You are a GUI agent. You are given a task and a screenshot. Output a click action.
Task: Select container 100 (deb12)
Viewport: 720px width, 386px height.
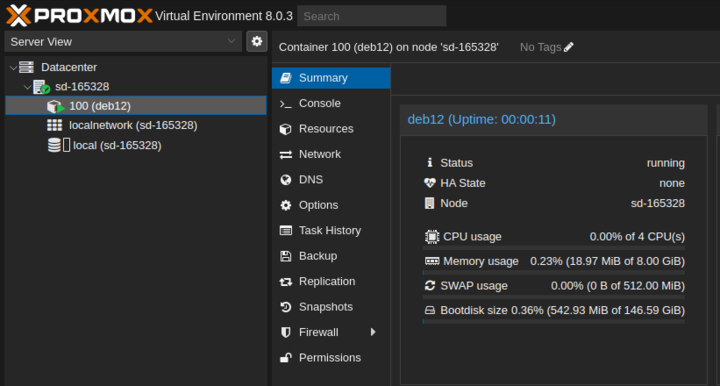pyautogui.click(x=136, y=106)
